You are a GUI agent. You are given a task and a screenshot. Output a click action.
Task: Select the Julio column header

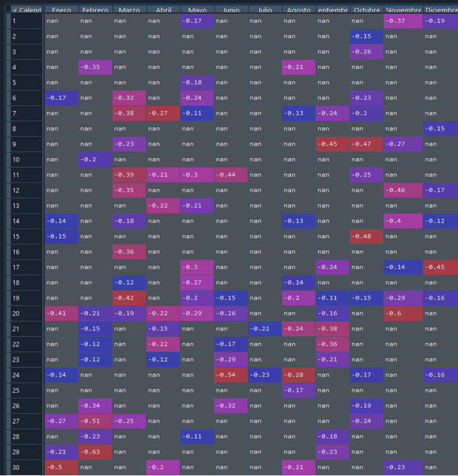tap(265, 9)
